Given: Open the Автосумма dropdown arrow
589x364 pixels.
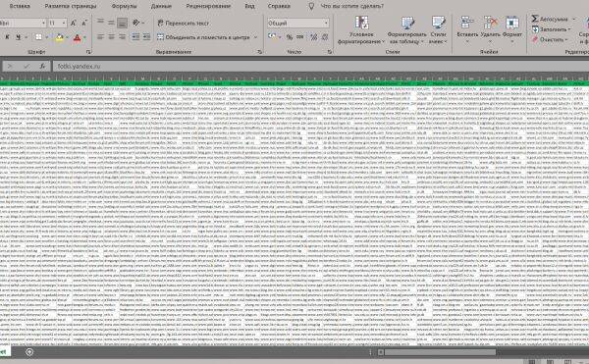Looking at the screenshot, I should [x=573, y=19].
